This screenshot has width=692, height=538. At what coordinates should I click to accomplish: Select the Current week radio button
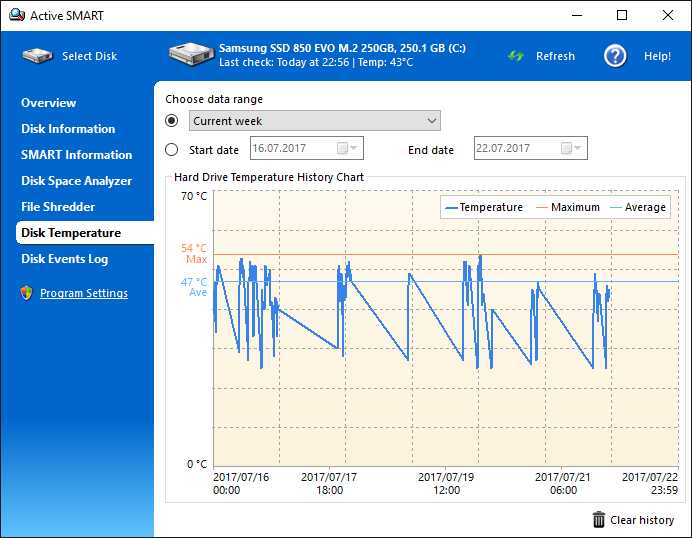(x=172, y=121)
